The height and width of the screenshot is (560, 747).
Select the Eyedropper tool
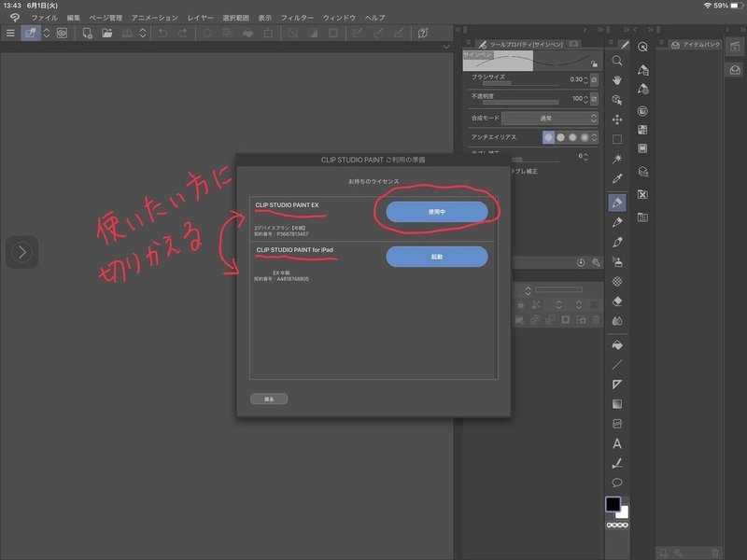[x=617, y=178]
